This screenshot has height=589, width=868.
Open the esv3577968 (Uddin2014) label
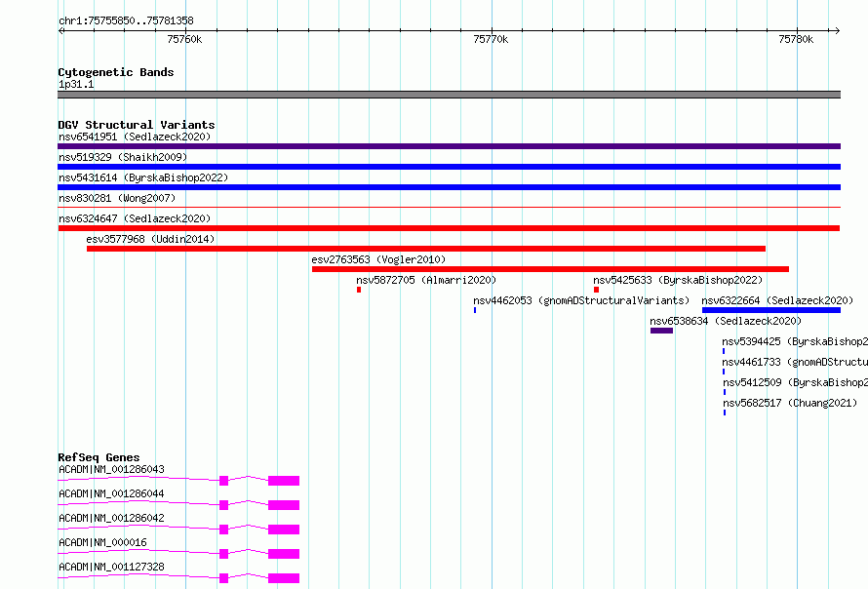tap(150, 239)
